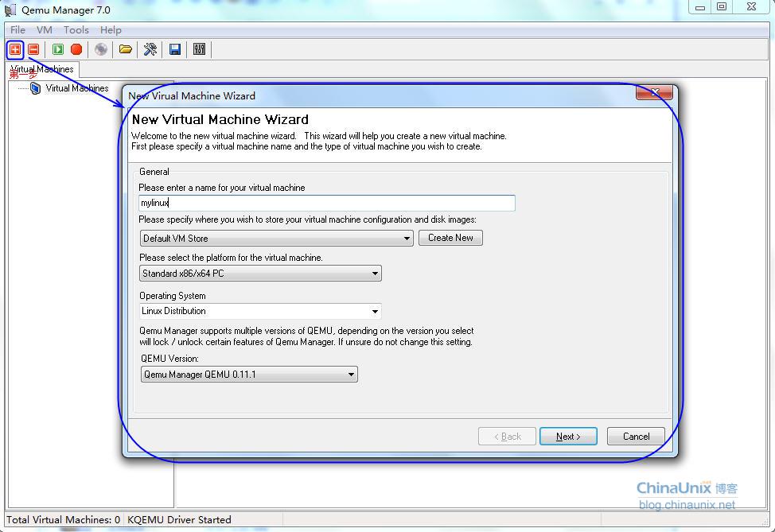
Task: Click KQEMU Driver Started status text
Action: 179,519
